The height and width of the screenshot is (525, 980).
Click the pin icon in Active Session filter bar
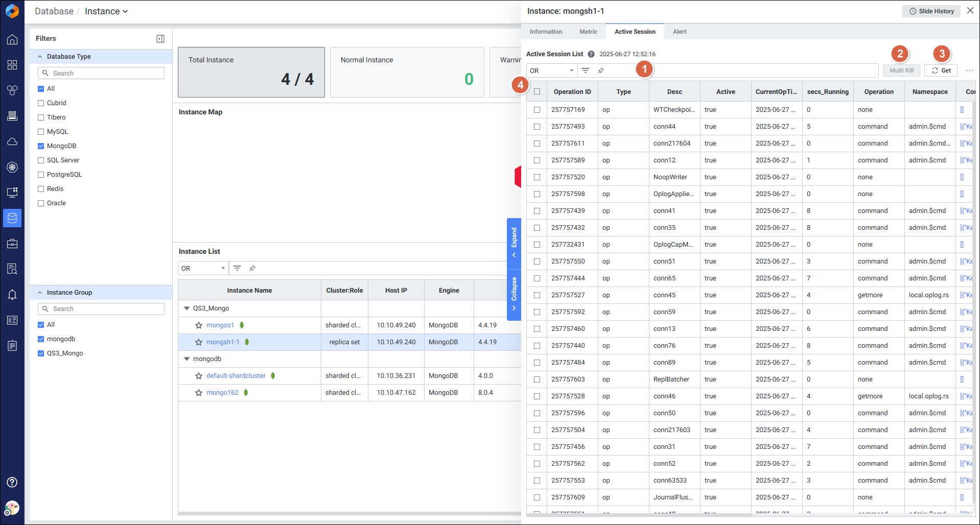point(601,70)
